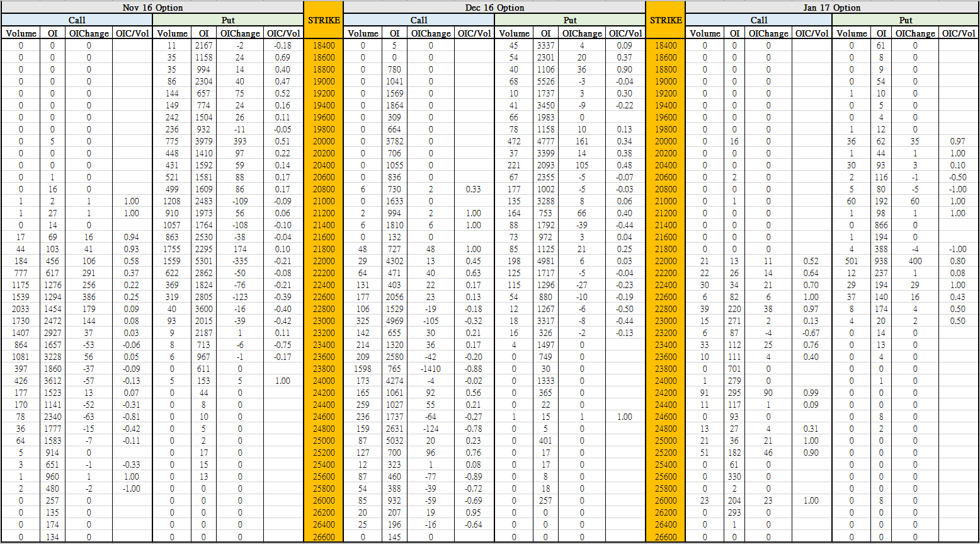Viewport: 980px width, 544px height.
Task: Click the Nov 16 Put OIChange cell showing -335
Action: 240,261
